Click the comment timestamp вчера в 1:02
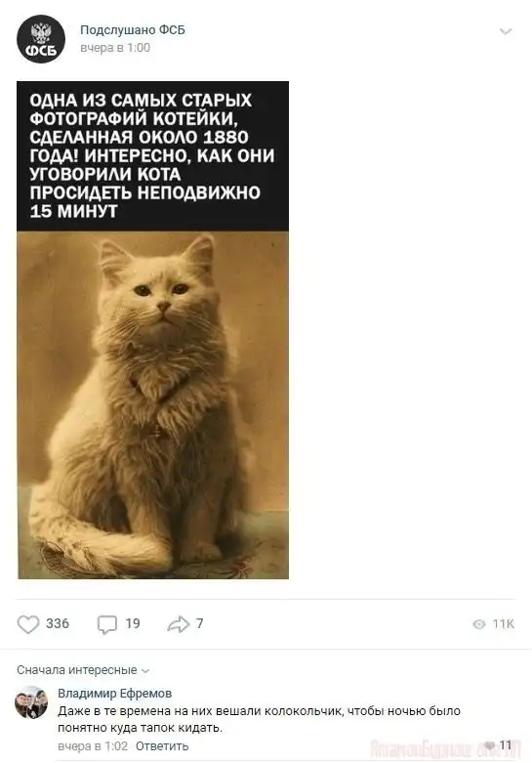The image size is (532, 763). 93,746
